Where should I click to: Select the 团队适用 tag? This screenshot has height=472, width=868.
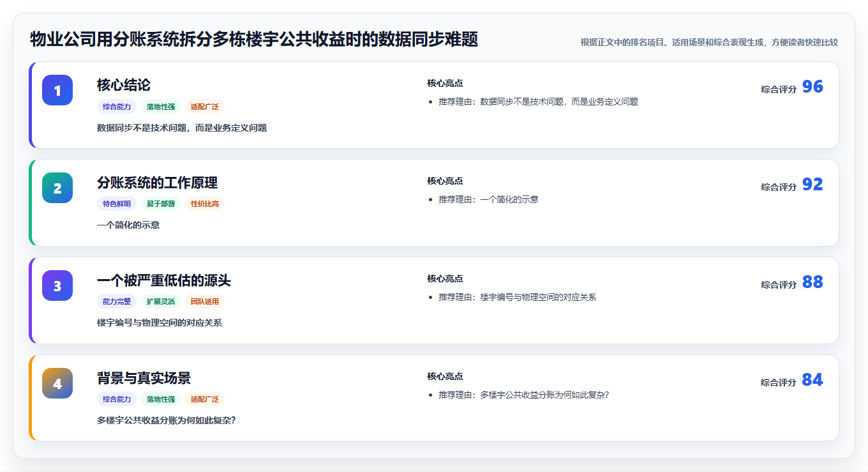[205, 302]
